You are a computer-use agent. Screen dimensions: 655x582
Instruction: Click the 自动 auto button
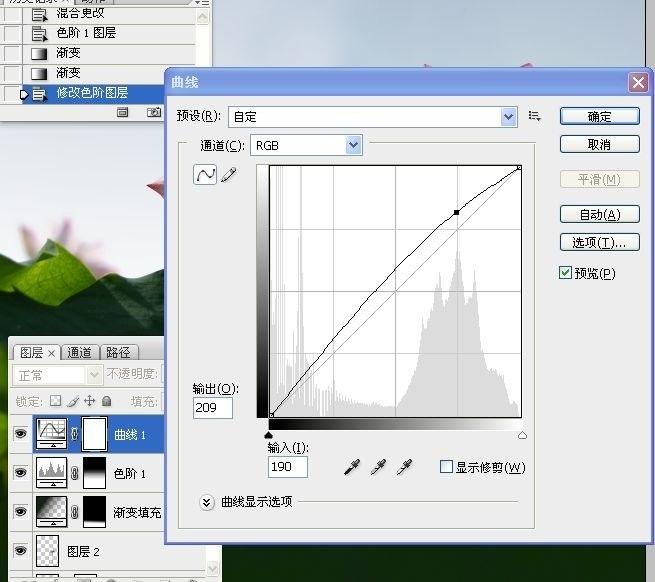[x=599, y=214]
